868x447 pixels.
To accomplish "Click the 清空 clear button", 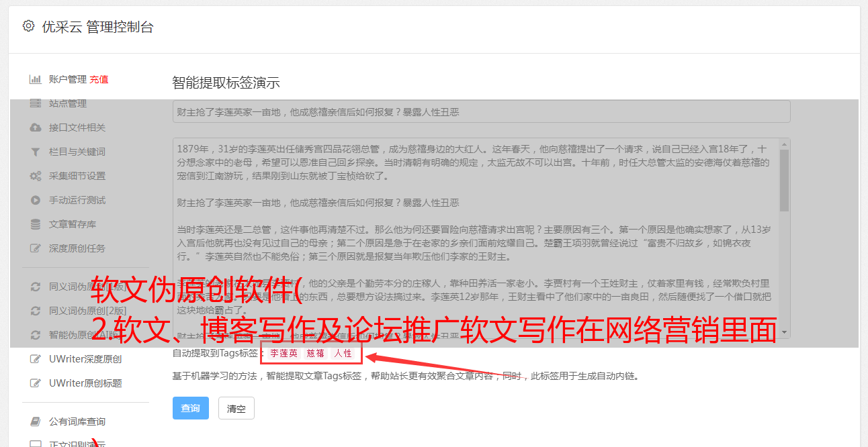I will (236, 408).
